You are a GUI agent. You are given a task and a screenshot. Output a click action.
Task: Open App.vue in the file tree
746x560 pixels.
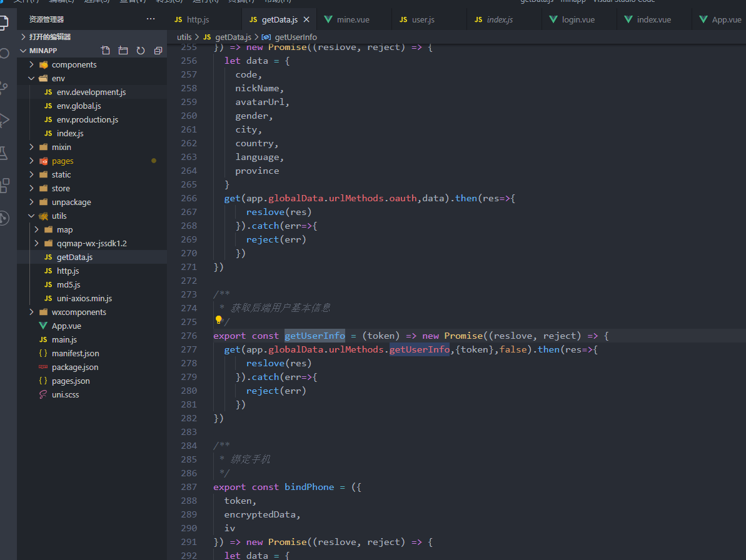tap(92, 326)
